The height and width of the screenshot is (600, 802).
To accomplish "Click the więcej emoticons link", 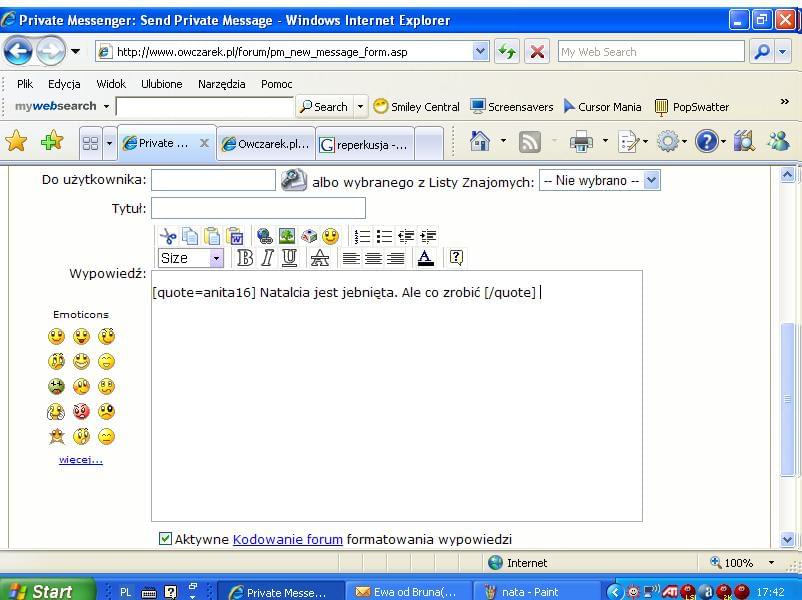I will [81, 459].
